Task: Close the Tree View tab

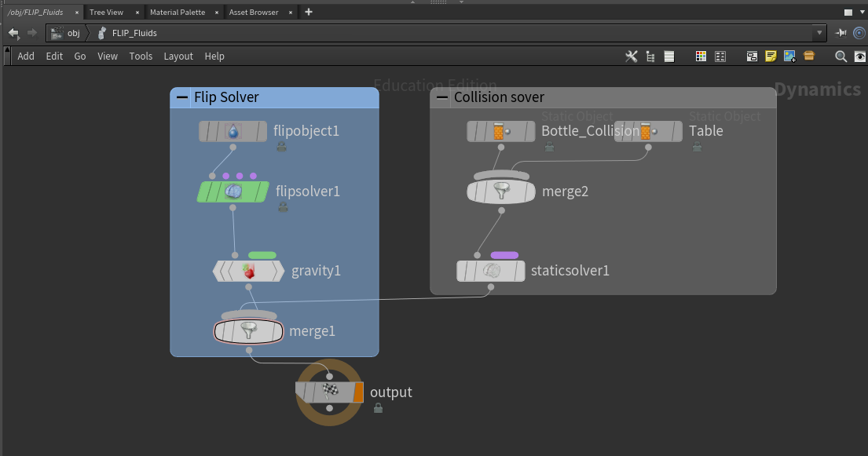Action: 137,13
